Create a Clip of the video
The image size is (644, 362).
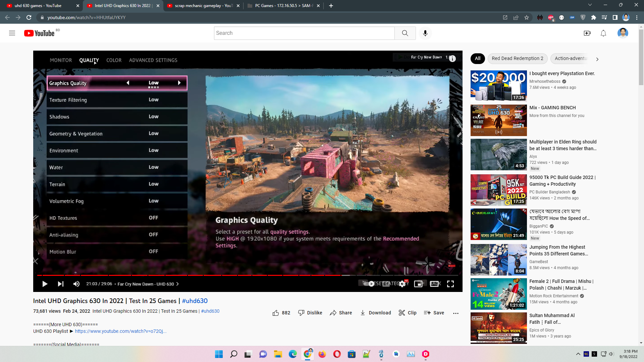click(x=408, y=313)
